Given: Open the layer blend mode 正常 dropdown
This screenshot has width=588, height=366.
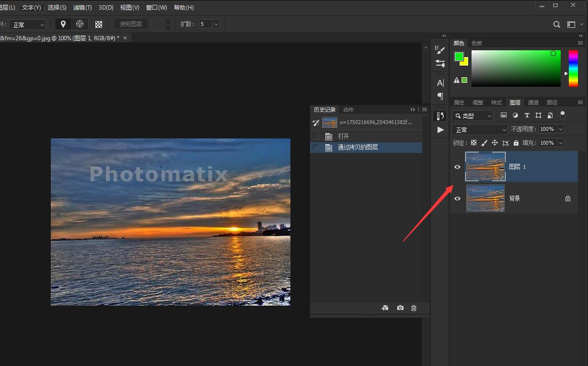Looking at the screenshot, I should 480,130.
